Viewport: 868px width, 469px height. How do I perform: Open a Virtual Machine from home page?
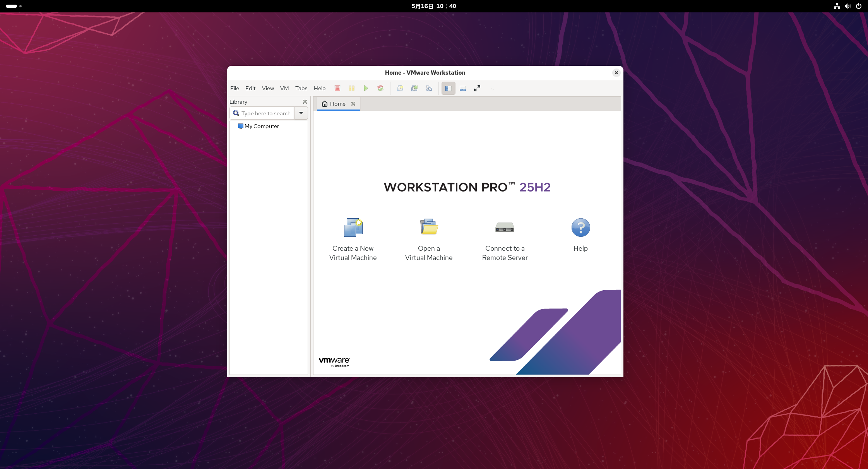pyautogui.click(x=429, y=240)
